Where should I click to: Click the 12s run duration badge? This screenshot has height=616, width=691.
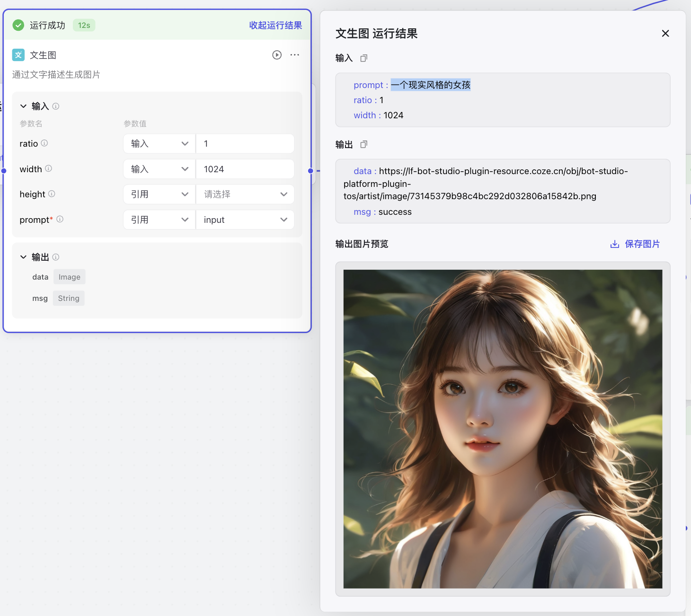pyautogui.click(x=84, y=25)
